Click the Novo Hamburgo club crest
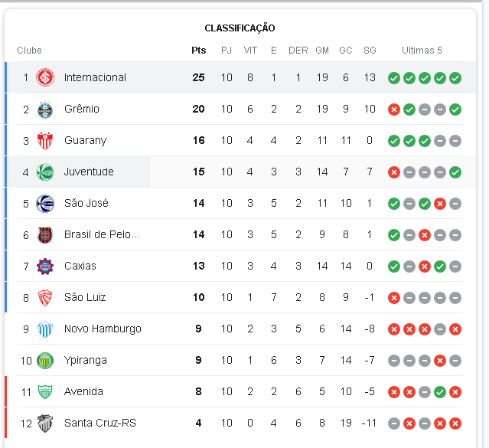Viewport: 489px width, 448px height. (x=45, y=329)
